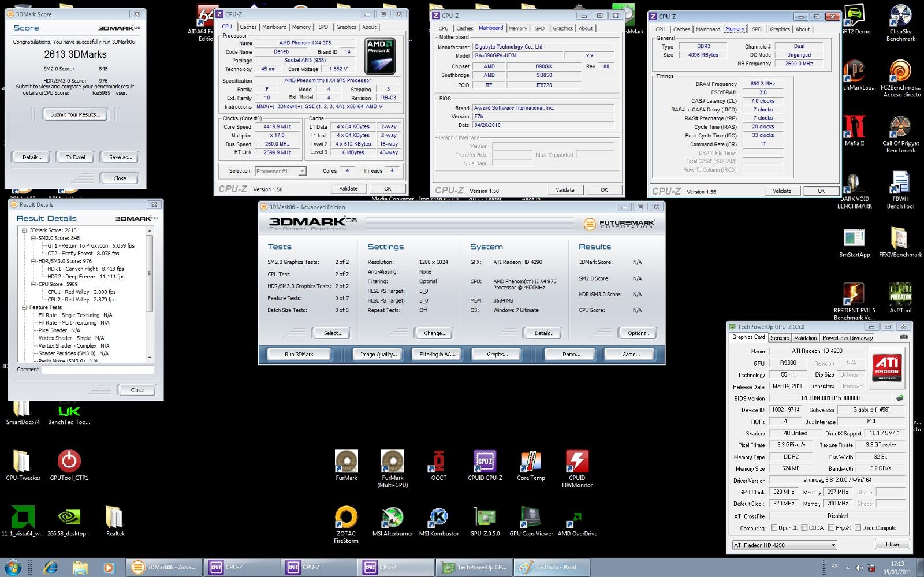924x577 pixels.
Task: Open the Realtek folder on the desktop
Action: pos(115,522)
